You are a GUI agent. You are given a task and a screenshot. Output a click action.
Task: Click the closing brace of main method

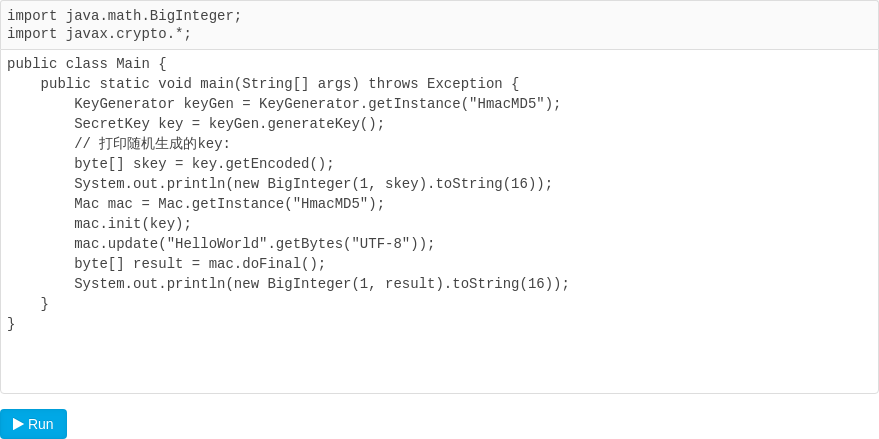44,304
